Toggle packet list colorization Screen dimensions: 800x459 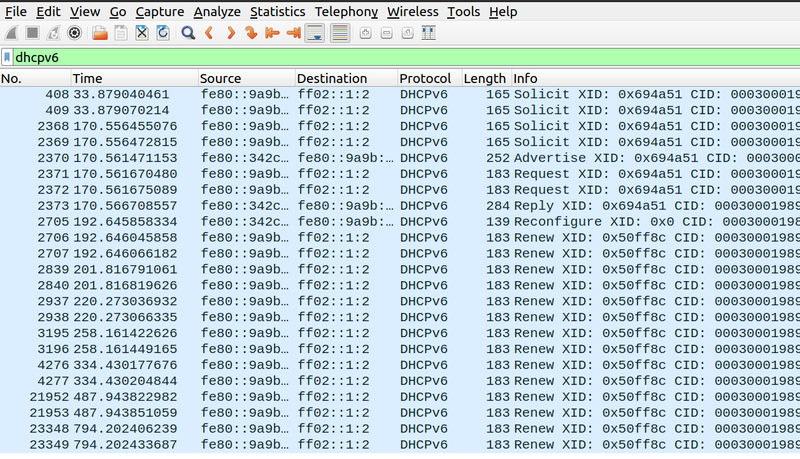click(339, 33)
